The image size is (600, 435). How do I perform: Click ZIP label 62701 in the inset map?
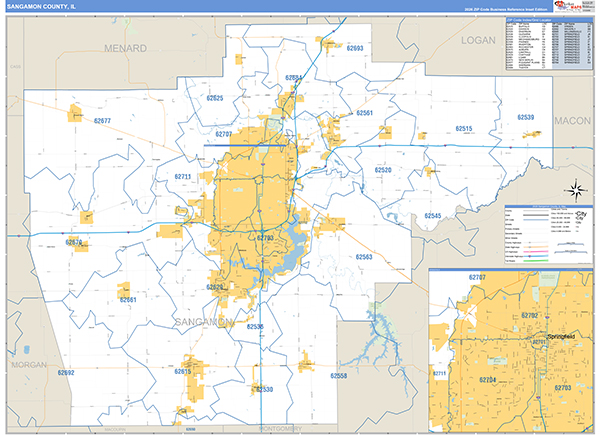[539, 342]
